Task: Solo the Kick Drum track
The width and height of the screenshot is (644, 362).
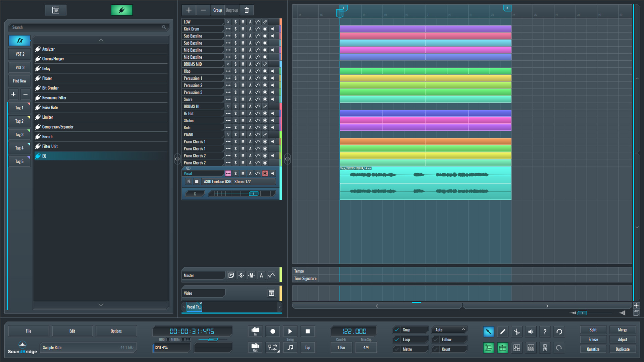Action: [x=235, y=29]
